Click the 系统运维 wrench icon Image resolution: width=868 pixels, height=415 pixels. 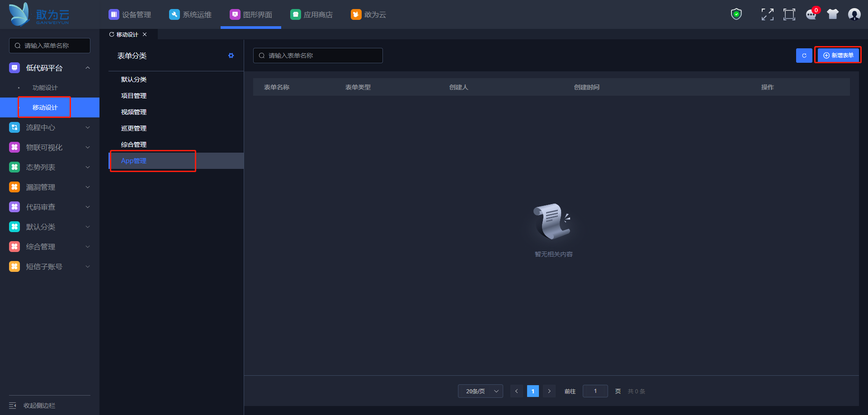(x=175, y=14)
